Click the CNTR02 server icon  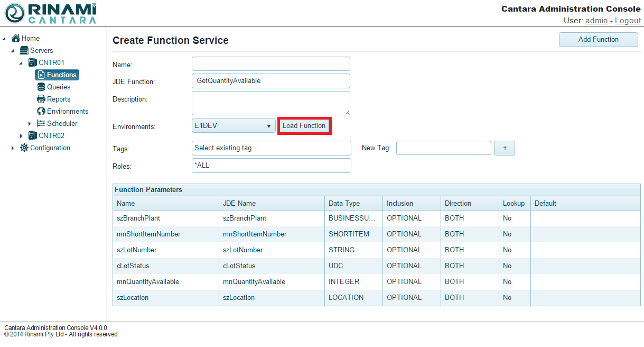pyautogui.click(x=33, y=135)
